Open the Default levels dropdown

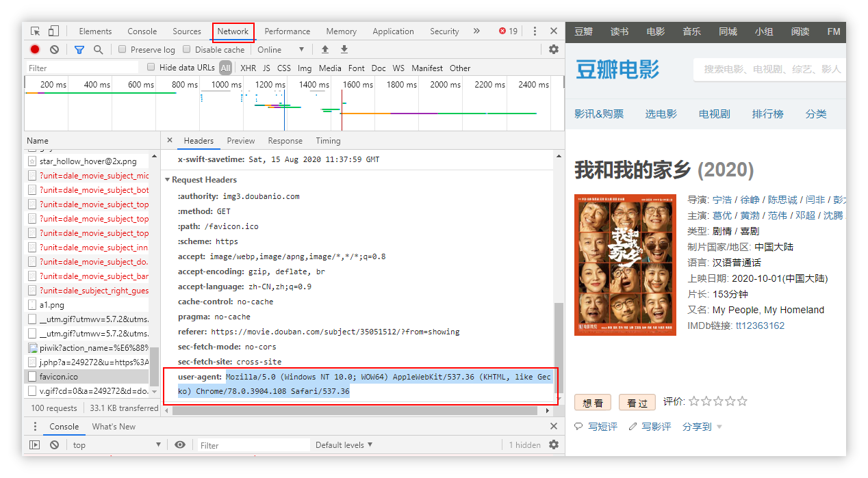[344, 445]
